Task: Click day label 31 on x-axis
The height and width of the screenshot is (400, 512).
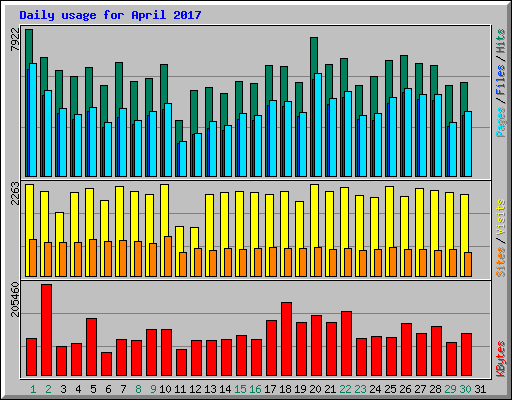Action: (x=480, y=389)
